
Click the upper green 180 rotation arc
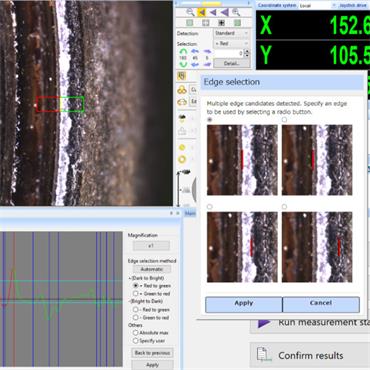click(x=183, y=52)
